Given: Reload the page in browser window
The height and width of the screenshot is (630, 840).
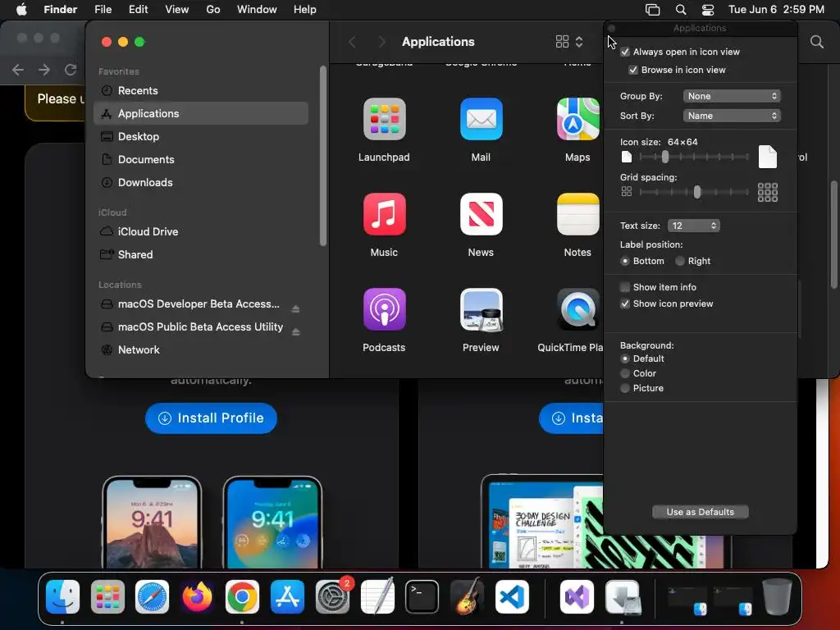Looking at the screenshot, I should [71, 70].
